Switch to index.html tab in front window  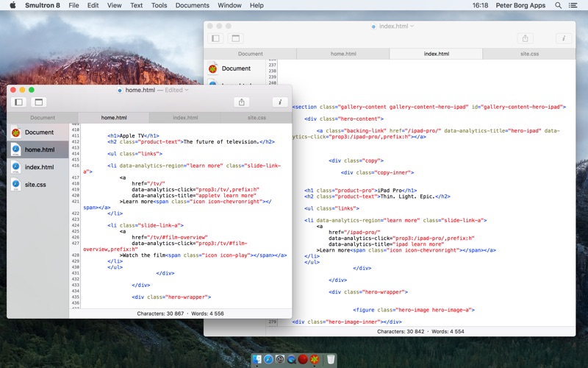[x=185, y=118]
